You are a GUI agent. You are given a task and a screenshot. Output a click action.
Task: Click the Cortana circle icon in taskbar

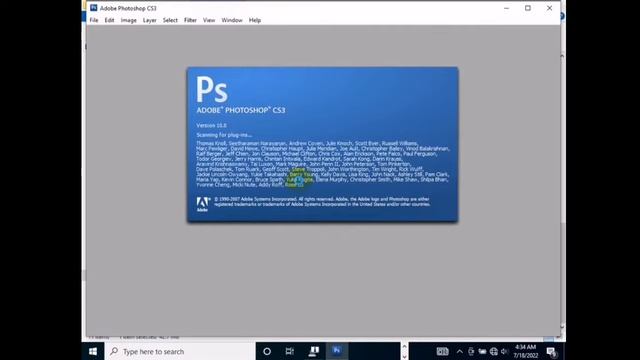[x=267, y=351]
